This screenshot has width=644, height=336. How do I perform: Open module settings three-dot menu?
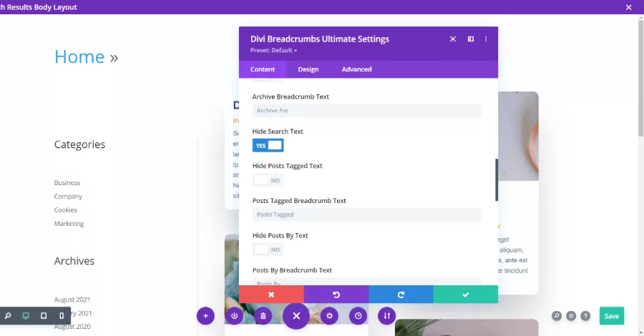[x=486, y=39]
